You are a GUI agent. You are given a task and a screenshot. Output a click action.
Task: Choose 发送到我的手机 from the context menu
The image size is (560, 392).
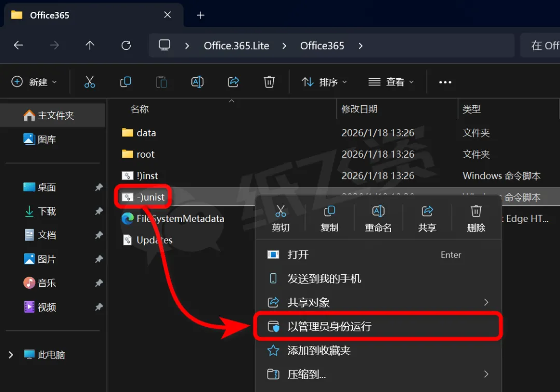pos(379,278)
